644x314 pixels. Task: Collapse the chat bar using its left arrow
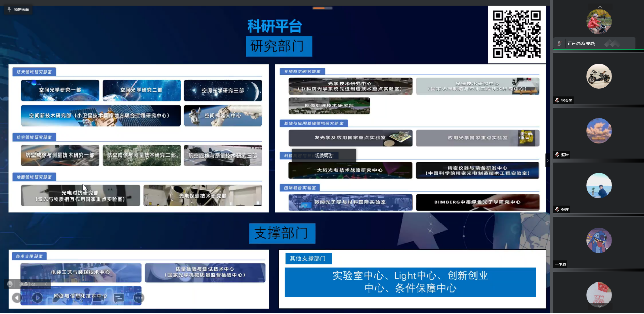pos(46,284)
